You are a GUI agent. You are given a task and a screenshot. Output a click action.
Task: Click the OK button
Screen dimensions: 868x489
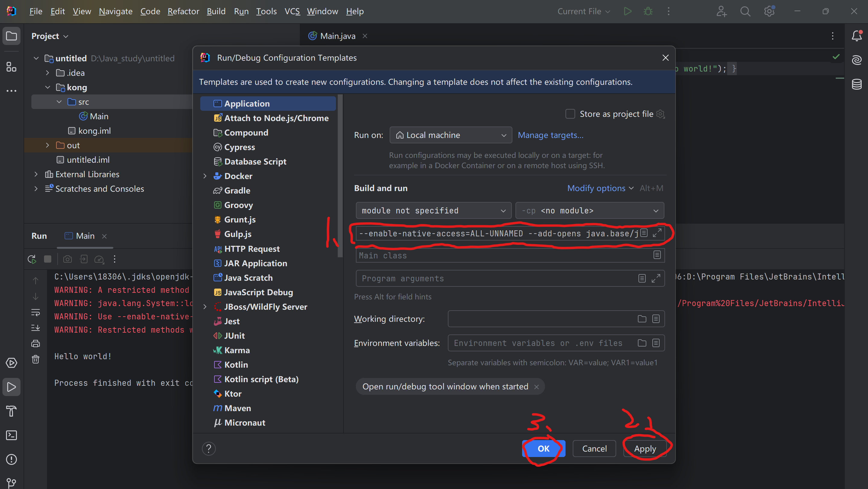click(x=543, y=449)
